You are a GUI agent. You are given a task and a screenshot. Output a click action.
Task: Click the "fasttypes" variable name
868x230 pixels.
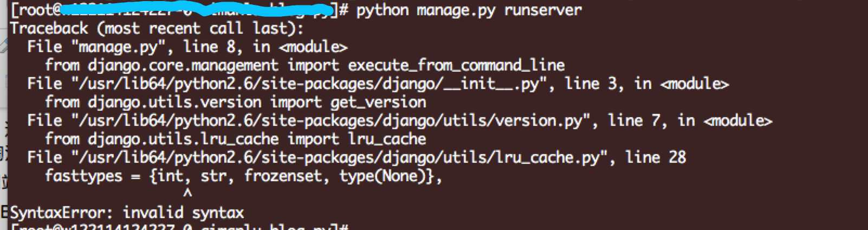pos(83,176)
